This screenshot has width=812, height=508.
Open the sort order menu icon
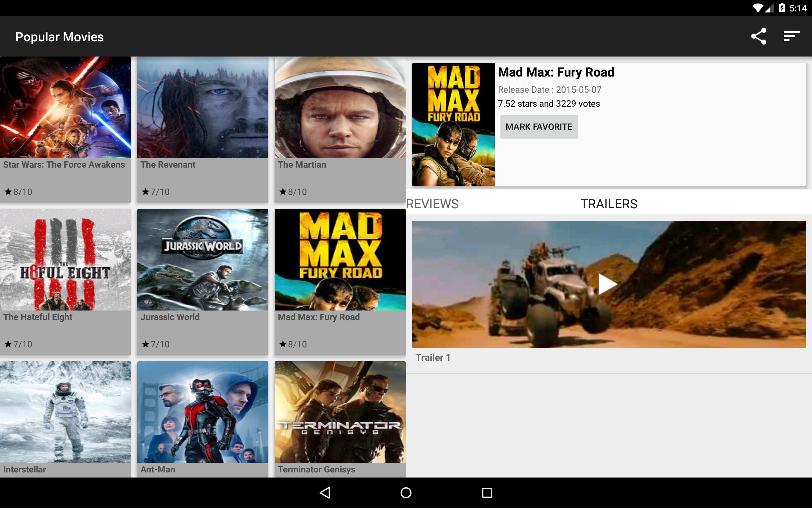click(791, 36)
